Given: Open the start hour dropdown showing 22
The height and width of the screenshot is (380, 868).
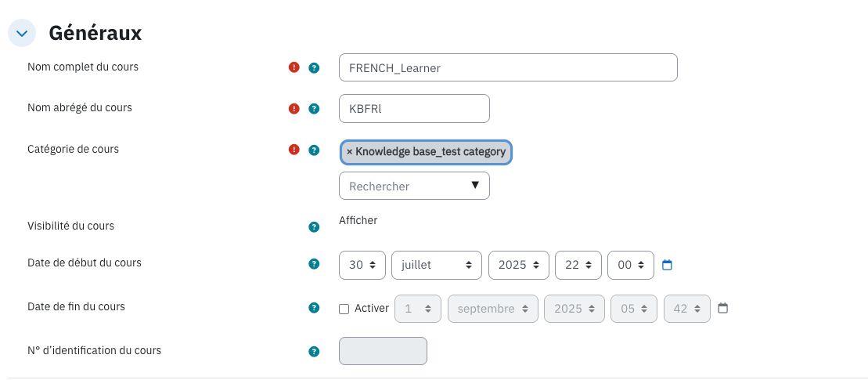Looking at the screenshot, I should click(578, 265).
